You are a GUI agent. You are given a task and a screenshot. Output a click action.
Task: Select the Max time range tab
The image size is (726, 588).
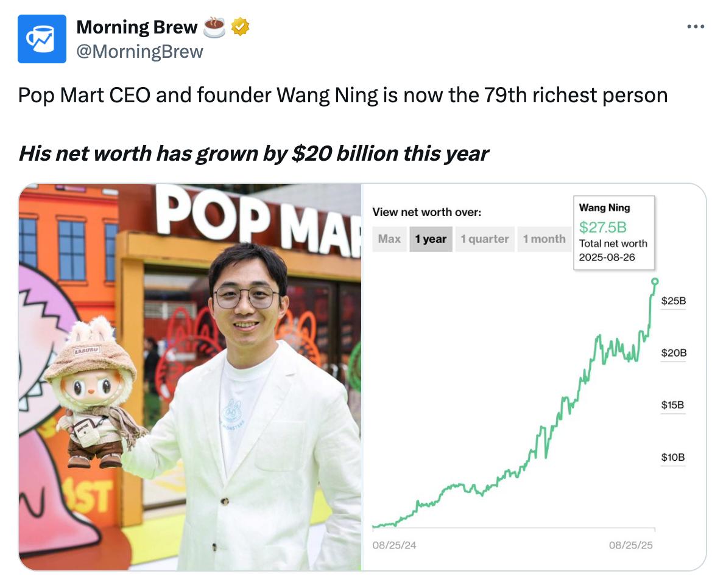389,239
